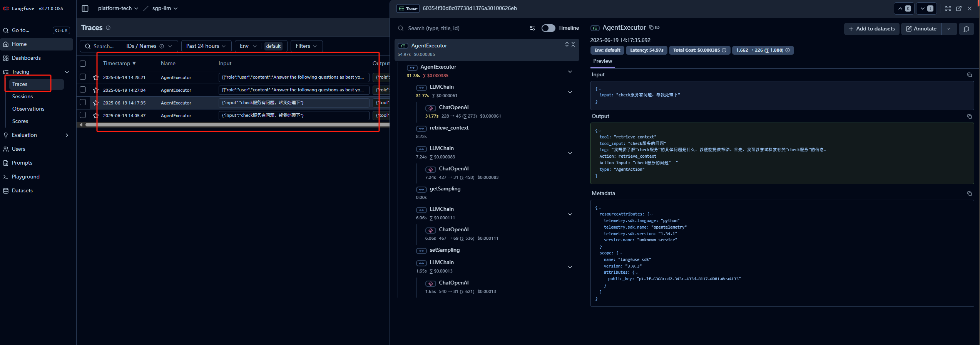Copy the Metadata JSON block
980x345 pixels.
click(x=970, y=194)
